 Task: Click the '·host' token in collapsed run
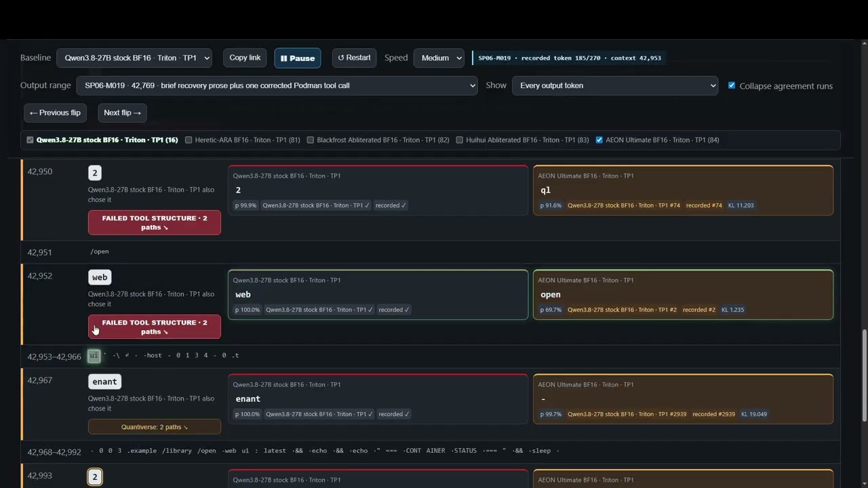[x=153, y=355]
